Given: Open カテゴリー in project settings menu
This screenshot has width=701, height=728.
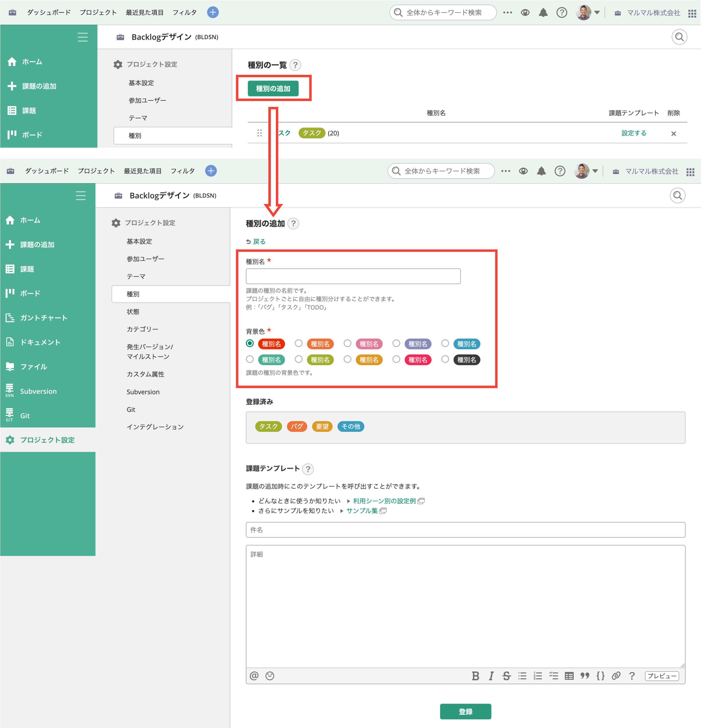Looking at the screenshot, I should click(143, 329).
